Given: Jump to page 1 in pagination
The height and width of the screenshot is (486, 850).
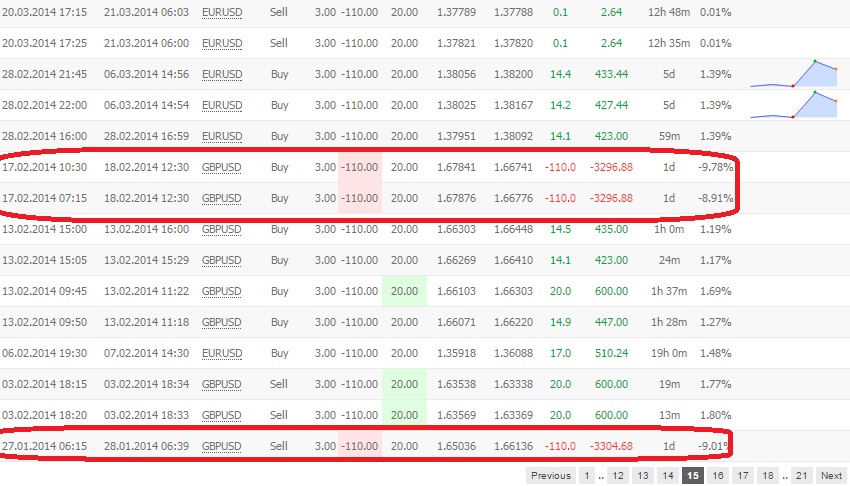Looking at the screenshot, I should [588, 475].
